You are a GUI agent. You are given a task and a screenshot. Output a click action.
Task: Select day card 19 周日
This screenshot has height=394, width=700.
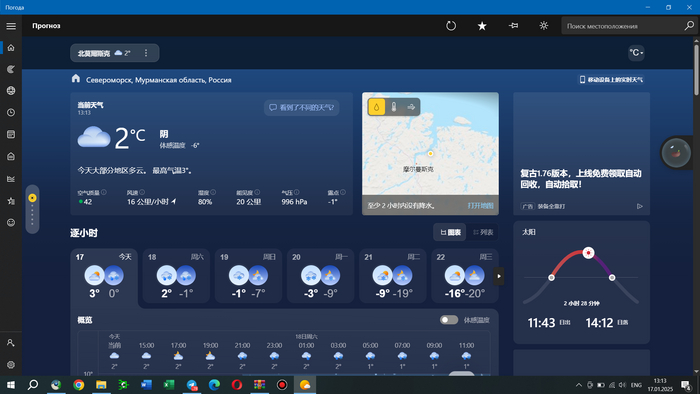(x=248, y=276)
